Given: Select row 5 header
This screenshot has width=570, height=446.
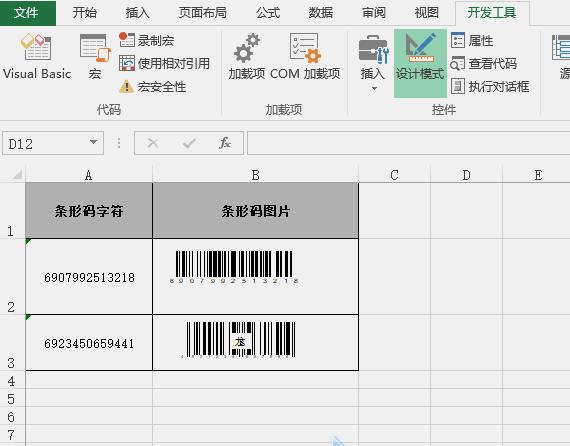Looking at the screenshot, I should [x=12, y=398].
